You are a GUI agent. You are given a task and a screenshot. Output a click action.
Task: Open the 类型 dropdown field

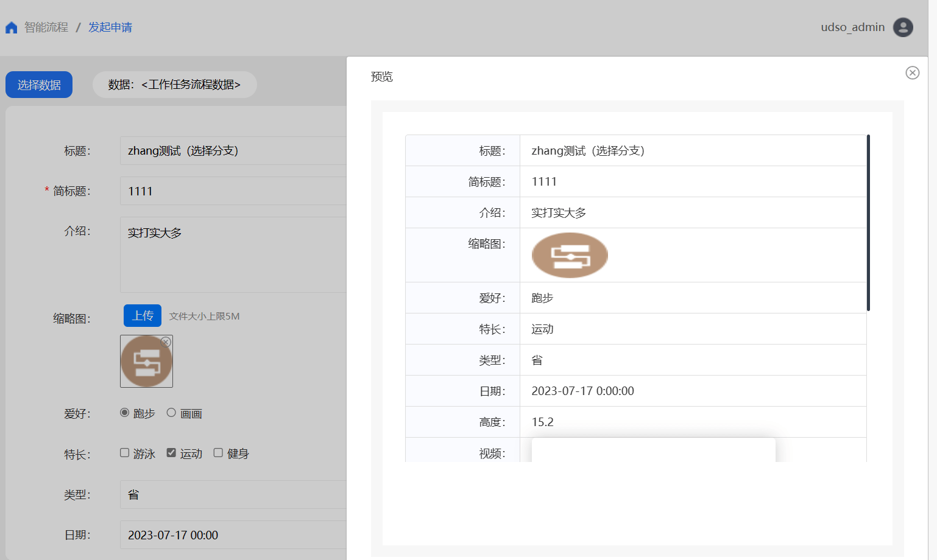tap(233, 494)
